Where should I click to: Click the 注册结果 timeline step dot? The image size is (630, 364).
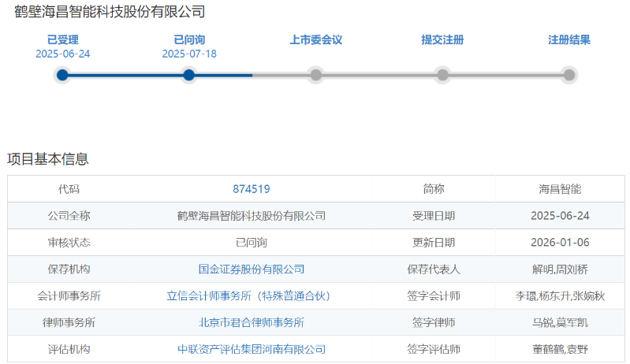(569, 75)
